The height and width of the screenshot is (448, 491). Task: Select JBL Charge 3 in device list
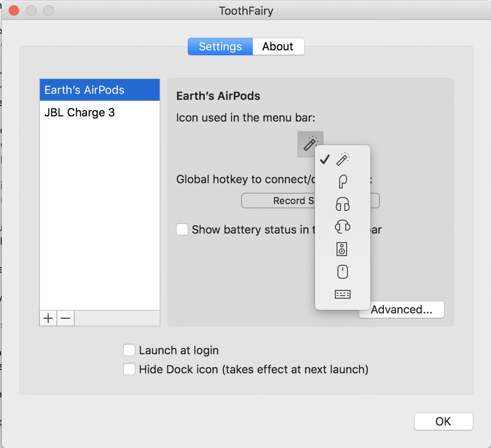pos(100,112)
